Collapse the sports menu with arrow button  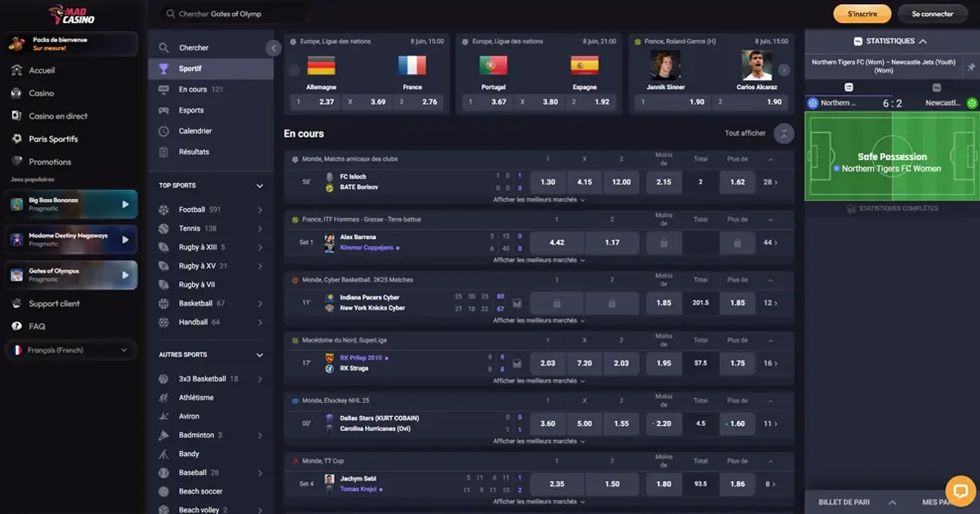274,48
